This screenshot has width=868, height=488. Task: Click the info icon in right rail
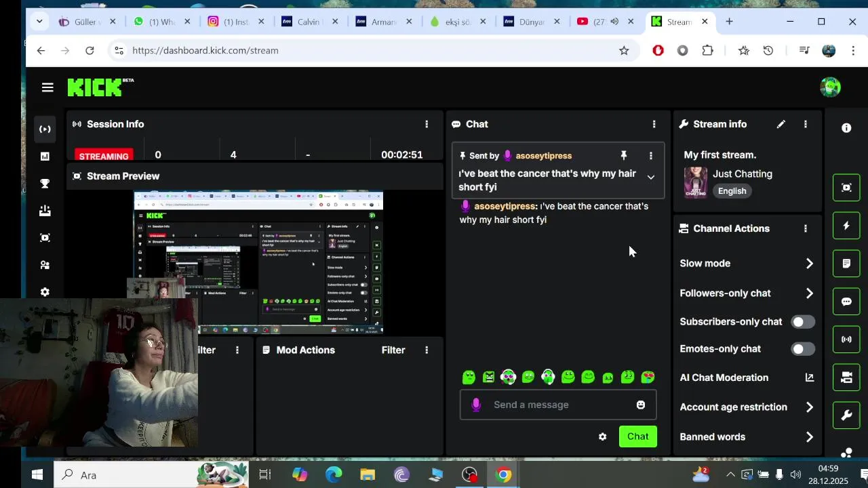846,127
